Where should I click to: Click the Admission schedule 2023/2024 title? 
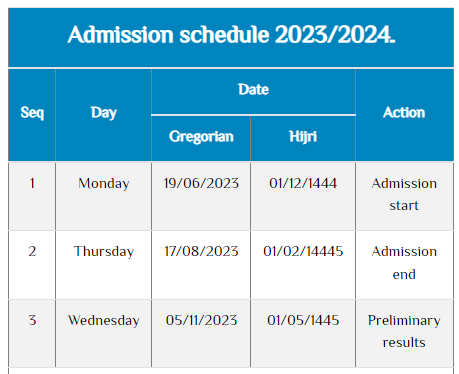pos(231,35)
